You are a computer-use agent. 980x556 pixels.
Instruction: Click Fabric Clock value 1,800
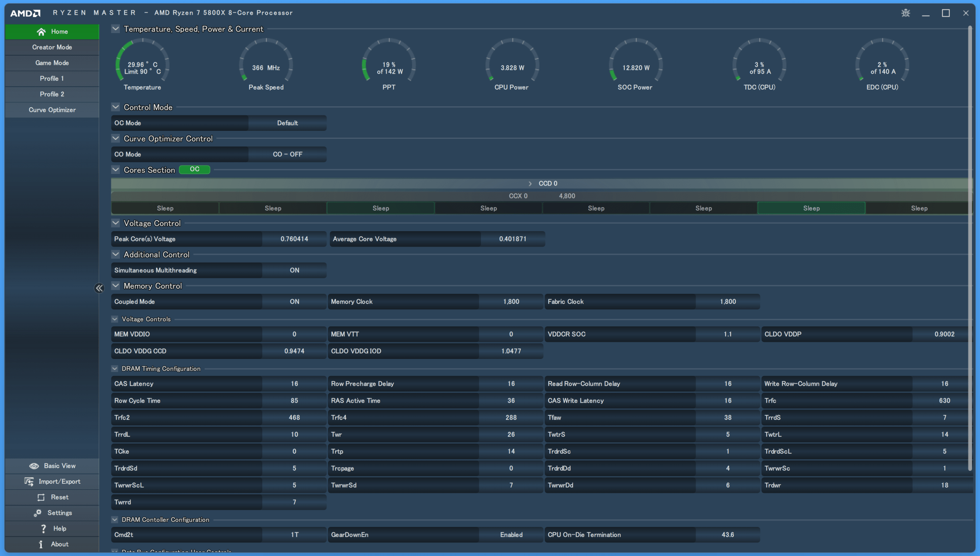(x=728, y=302)
